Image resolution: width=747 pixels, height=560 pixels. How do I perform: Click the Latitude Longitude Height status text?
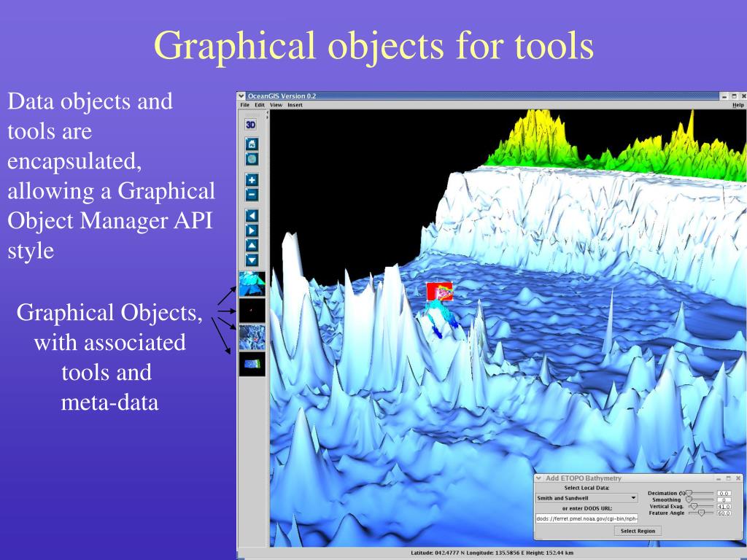[492, 553]
